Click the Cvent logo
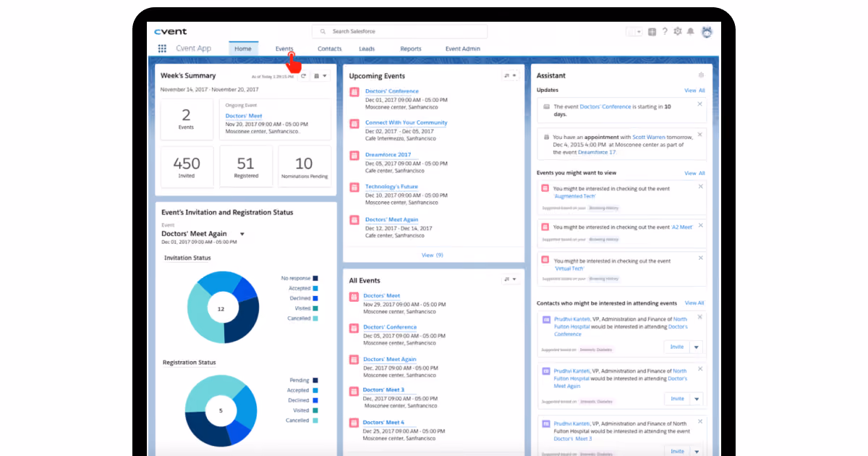Image resolution: width=868 pixels, height=456 pixels. click(171, 31)
